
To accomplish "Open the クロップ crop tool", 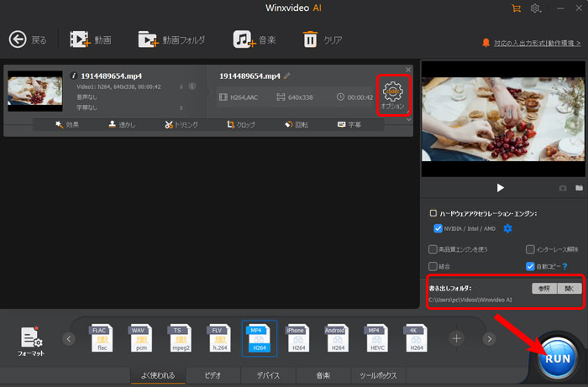I will pyautogui.click(x=241, y=124).
